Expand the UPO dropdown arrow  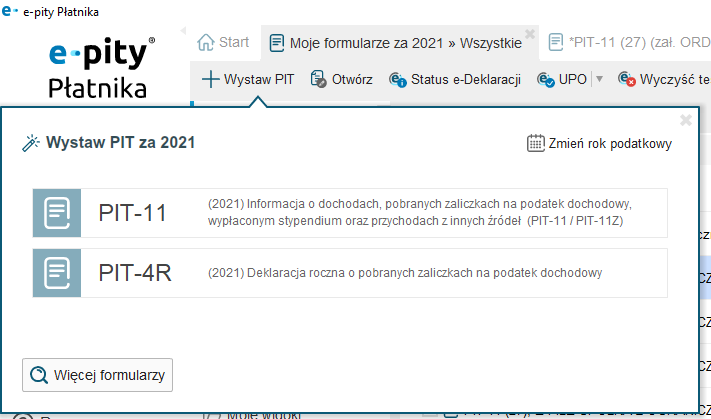point(599,79)
